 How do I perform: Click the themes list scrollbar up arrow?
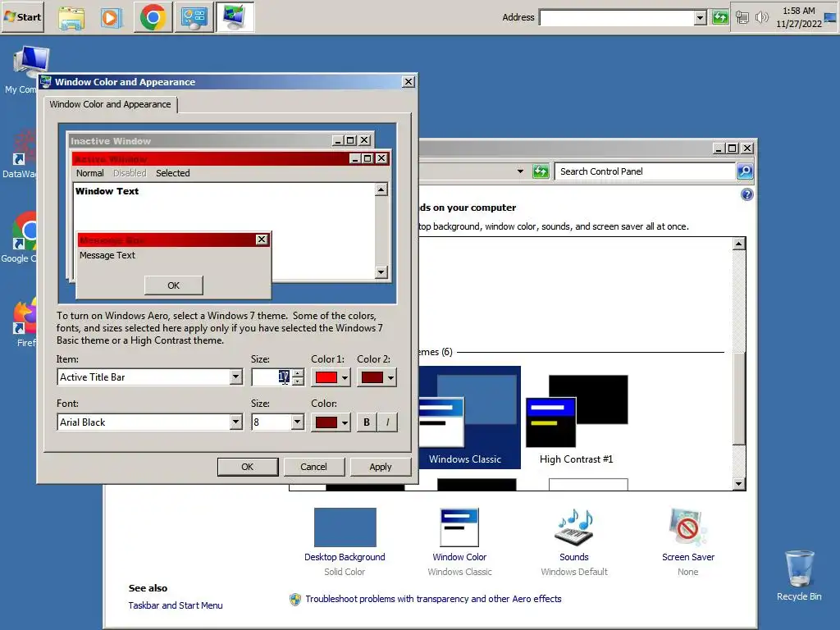coord(739,244)
